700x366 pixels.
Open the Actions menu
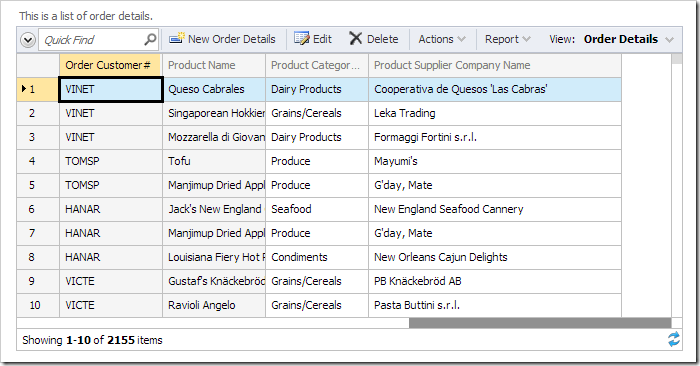442,39
